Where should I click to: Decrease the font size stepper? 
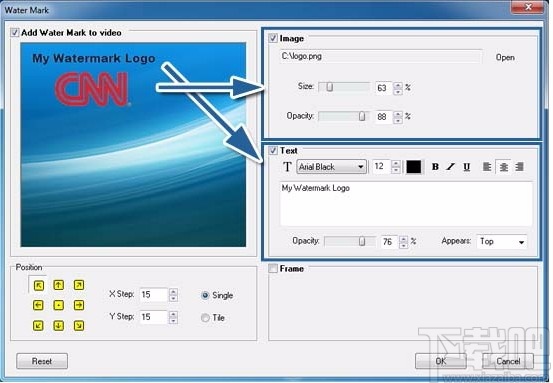point(396,170)
